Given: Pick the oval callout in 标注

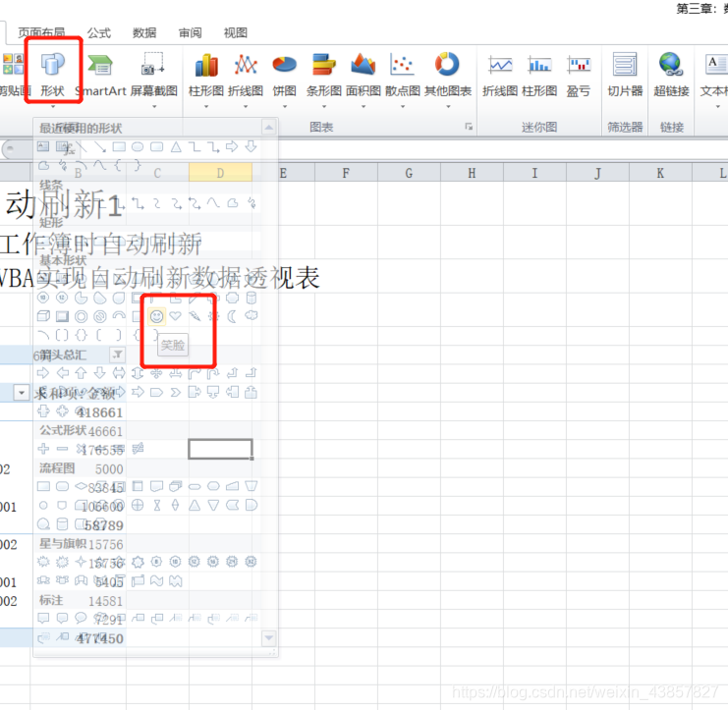Looking at the screenshot, I should coord(82,618).
